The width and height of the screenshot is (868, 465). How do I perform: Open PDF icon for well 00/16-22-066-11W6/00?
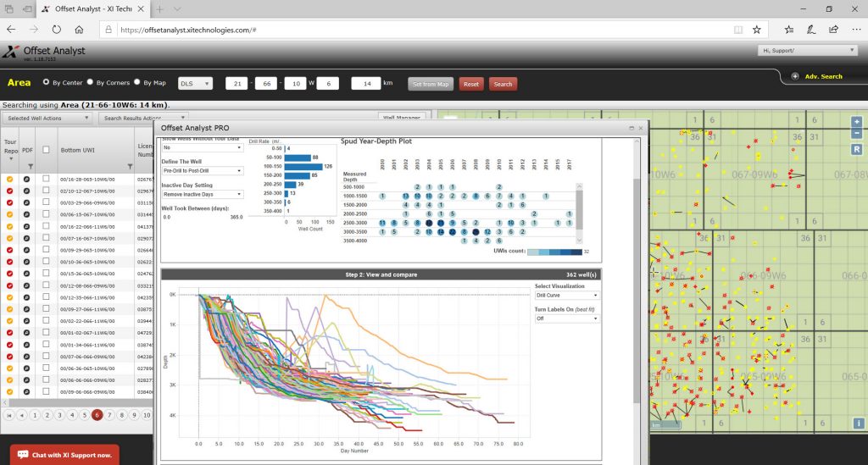[26, 227]
